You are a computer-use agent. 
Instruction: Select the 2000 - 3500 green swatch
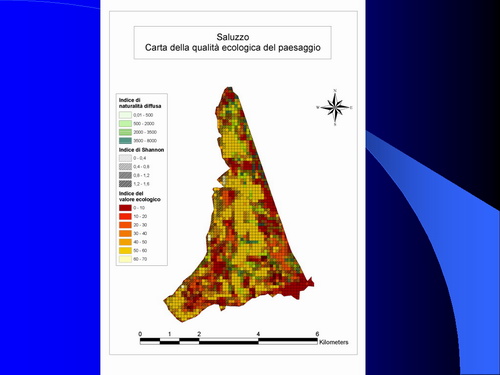point(125,132)
